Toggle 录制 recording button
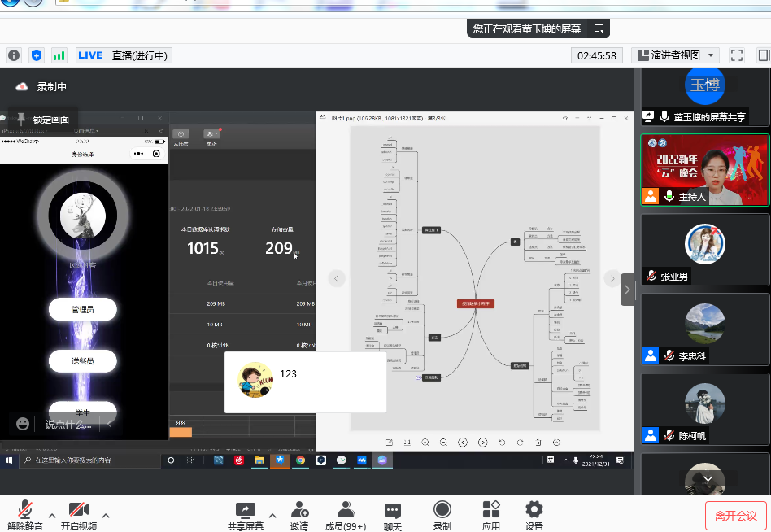771x532 pixels. (x=442, y=515)
